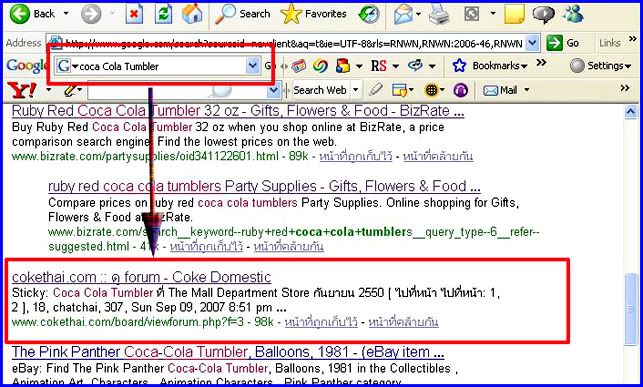Click the green Back arrow icon
The image size is (643, 387).
[20, 14]
